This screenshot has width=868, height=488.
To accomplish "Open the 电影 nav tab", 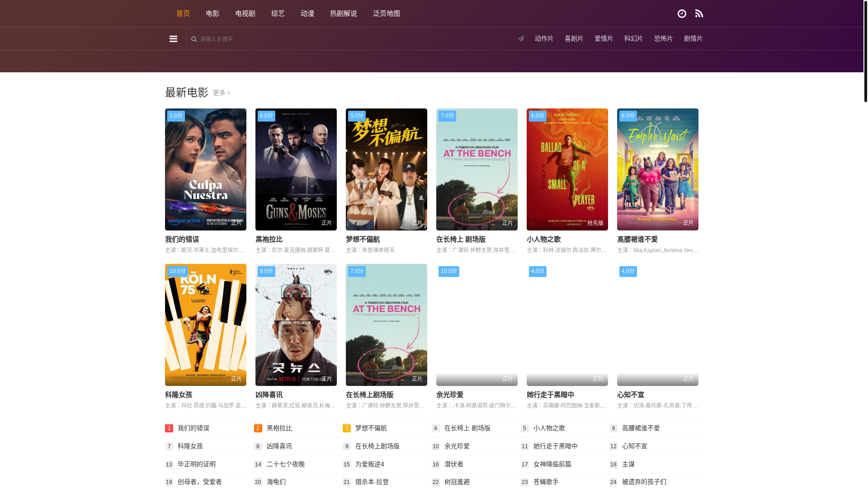I will tap(212, 14).
